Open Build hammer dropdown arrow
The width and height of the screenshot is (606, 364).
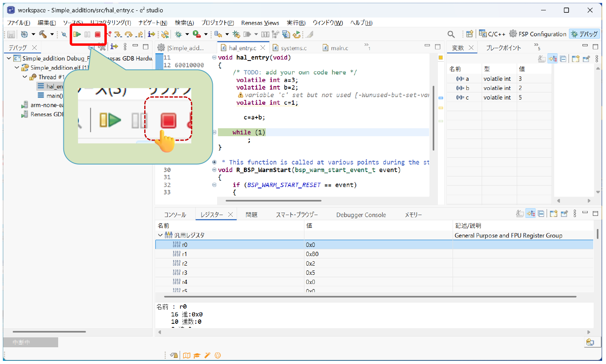coord(52,35)
